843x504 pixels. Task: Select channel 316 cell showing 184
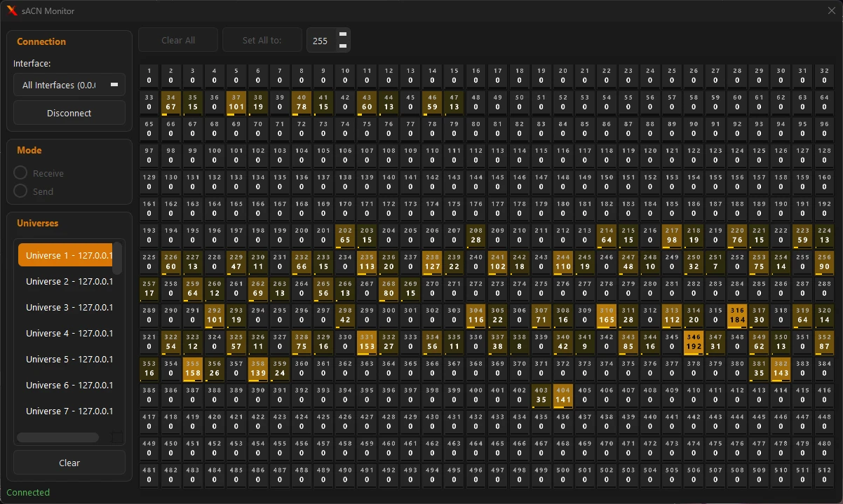(737, 315)
